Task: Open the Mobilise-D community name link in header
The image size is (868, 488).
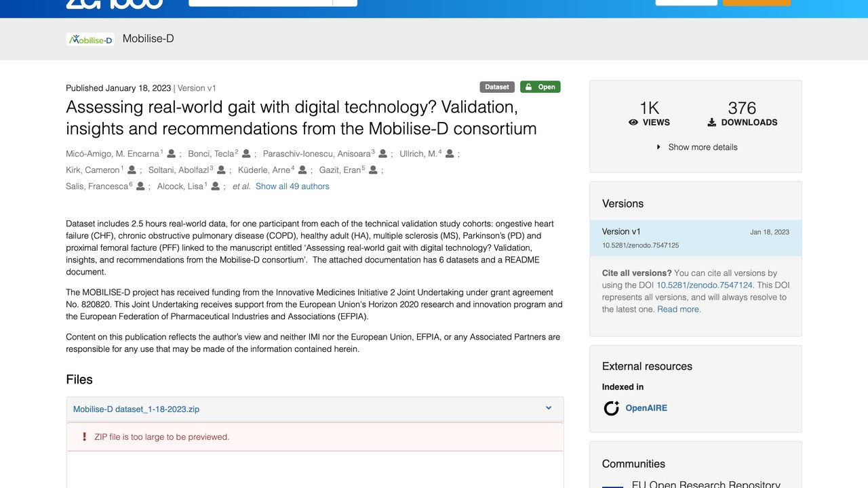Action: pos(149,39)
